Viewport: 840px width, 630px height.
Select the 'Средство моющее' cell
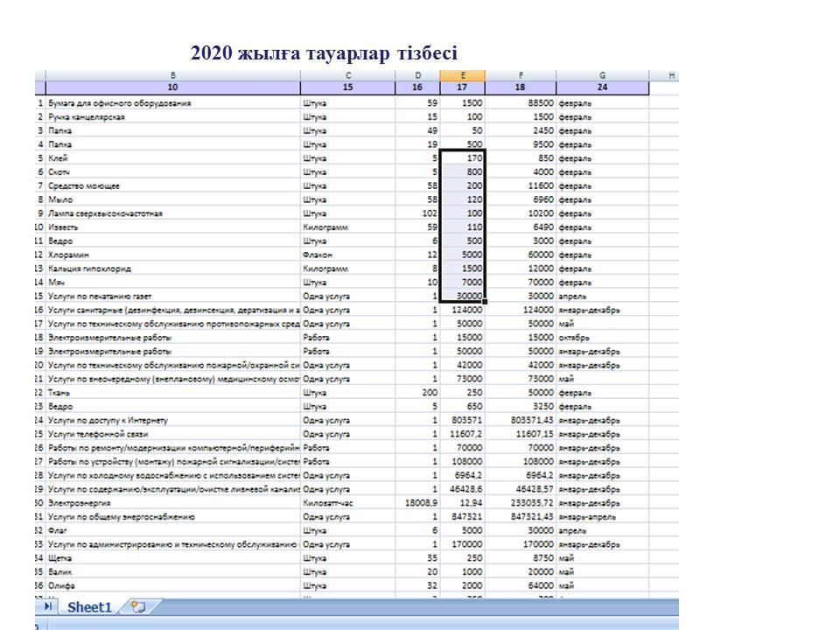[x=173, y=185]
